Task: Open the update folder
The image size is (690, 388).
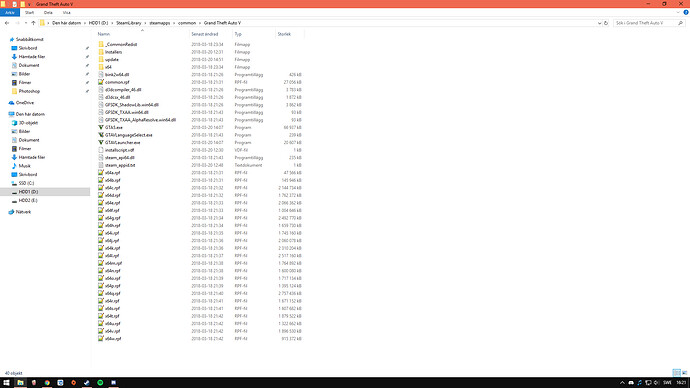Action: click(111, 59)
